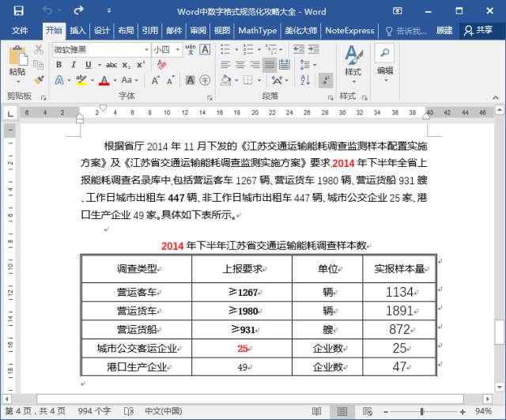Click zoom in plus button
This screenshot has width=506, height=420.
[463, 411]
